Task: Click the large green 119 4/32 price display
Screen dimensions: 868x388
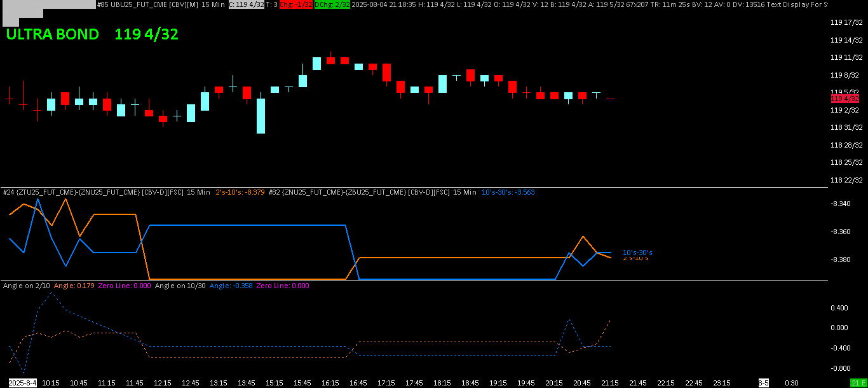Action: pyautogui.click(x=147, y=34)
